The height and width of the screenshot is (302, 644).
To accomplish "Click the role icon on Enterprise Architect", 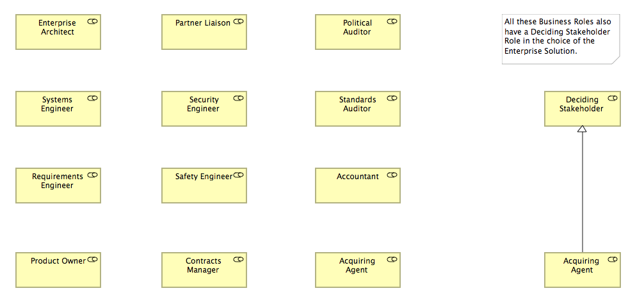I will [x=92, y=21].
